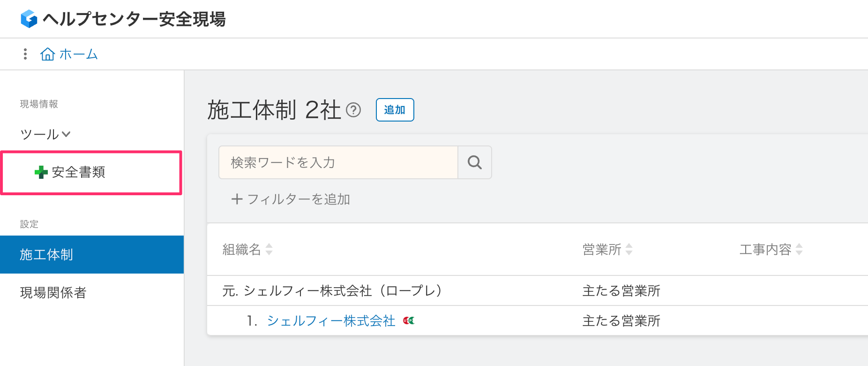Open 安全書類 menu item
The width and height of the screenshot is (868, 366).
click(x=79, y=172)
